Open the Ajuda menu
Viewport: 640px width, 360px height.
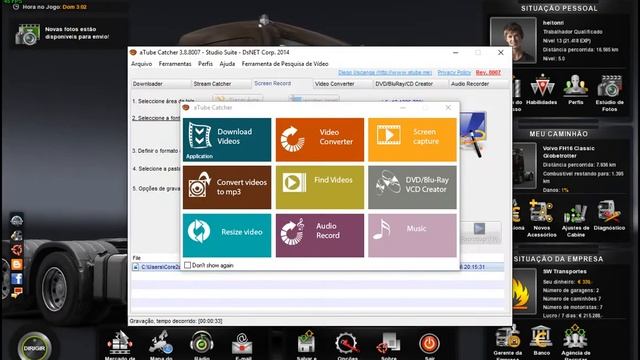pos(227,64)
